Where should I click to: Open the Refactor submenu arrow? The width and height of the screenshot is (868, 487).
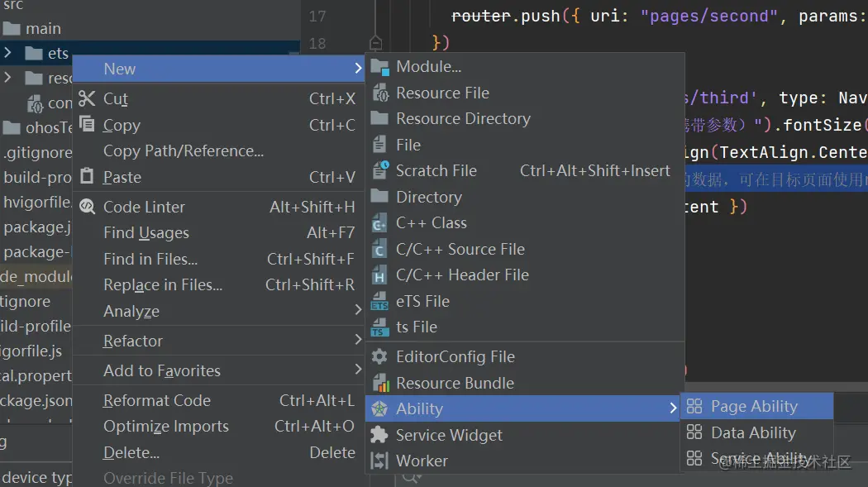[x=358, y=340]
